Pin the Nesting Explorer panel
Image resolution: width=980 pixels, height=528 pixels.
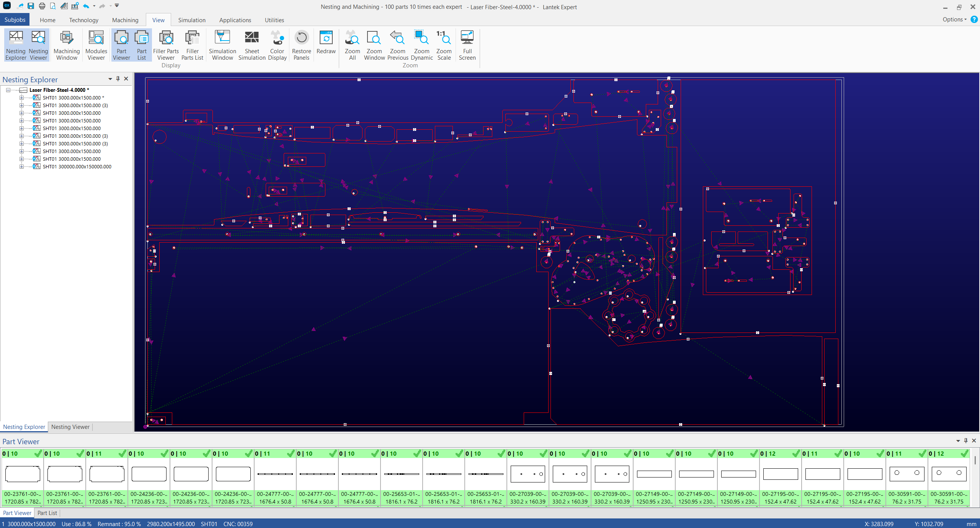(x=118, y=79)
